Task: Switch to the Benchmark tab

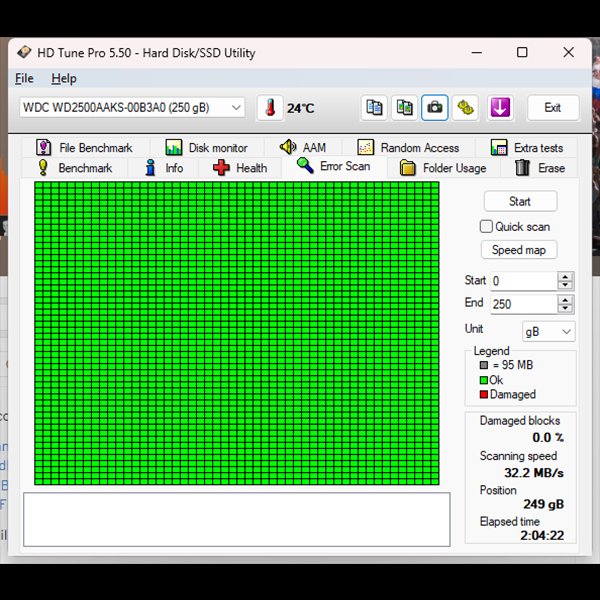Action: tap(75, 168)
